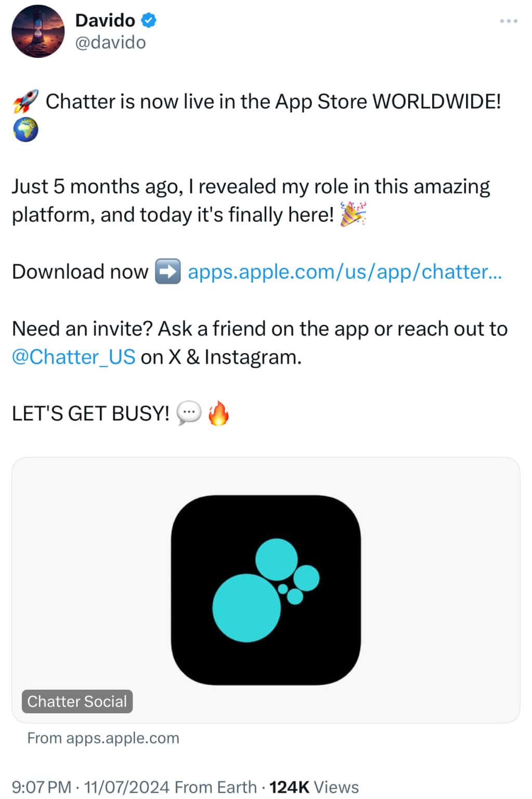The width and height of the screenshot is (532, 799).
Task: Click the From Earth location text
Action: click(215, 787)
